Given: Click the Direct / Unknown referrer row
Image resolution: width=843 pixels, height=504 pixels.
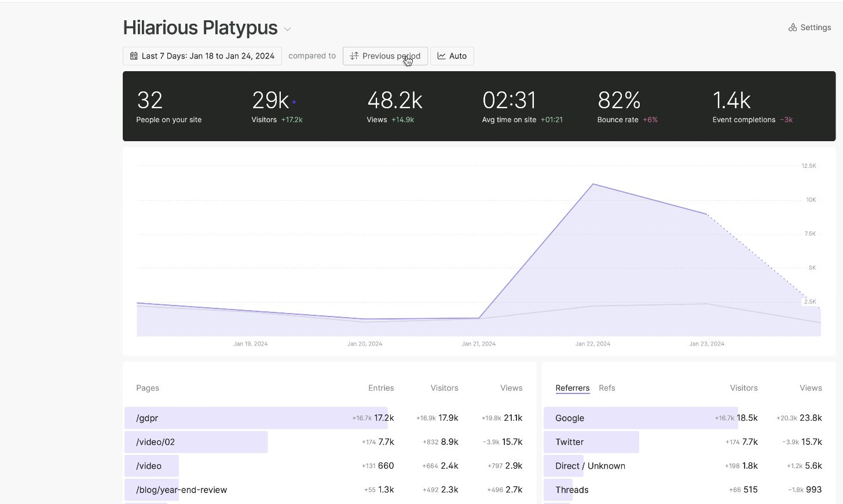Looking at the screenshot, I should pos(589,466).
